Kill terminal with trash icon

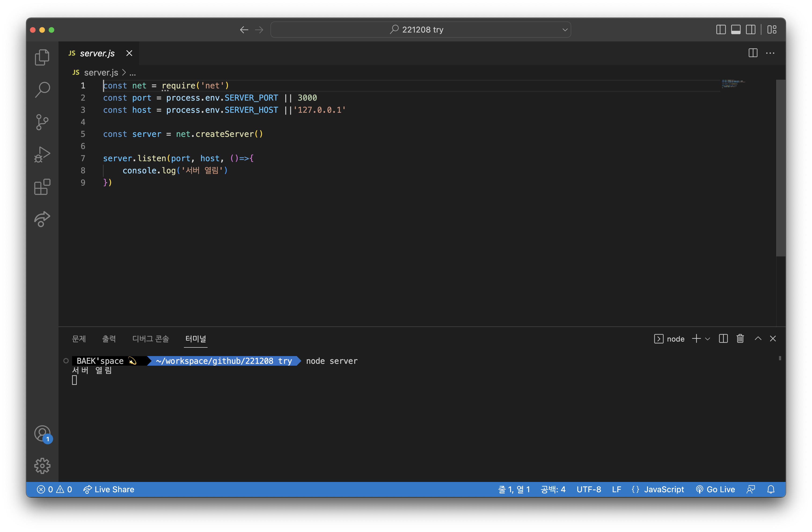[x=740, y=339]
